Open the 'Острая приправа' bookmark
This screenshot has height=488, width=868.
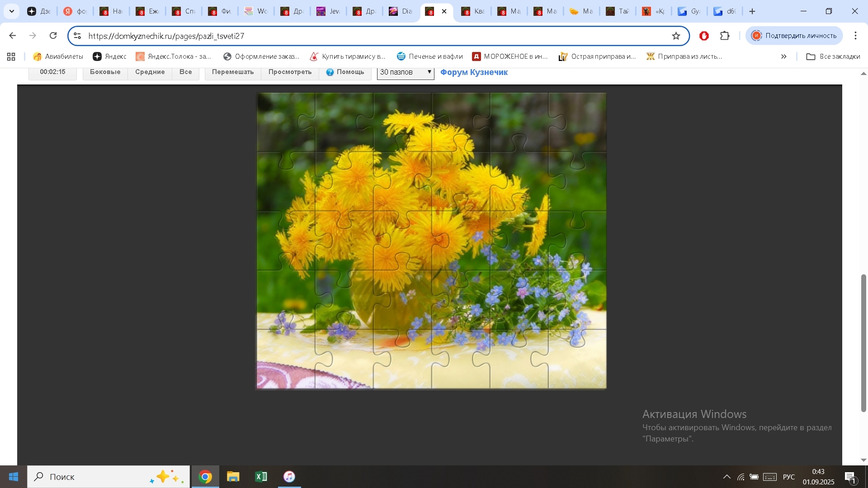(x=597, y=56)
